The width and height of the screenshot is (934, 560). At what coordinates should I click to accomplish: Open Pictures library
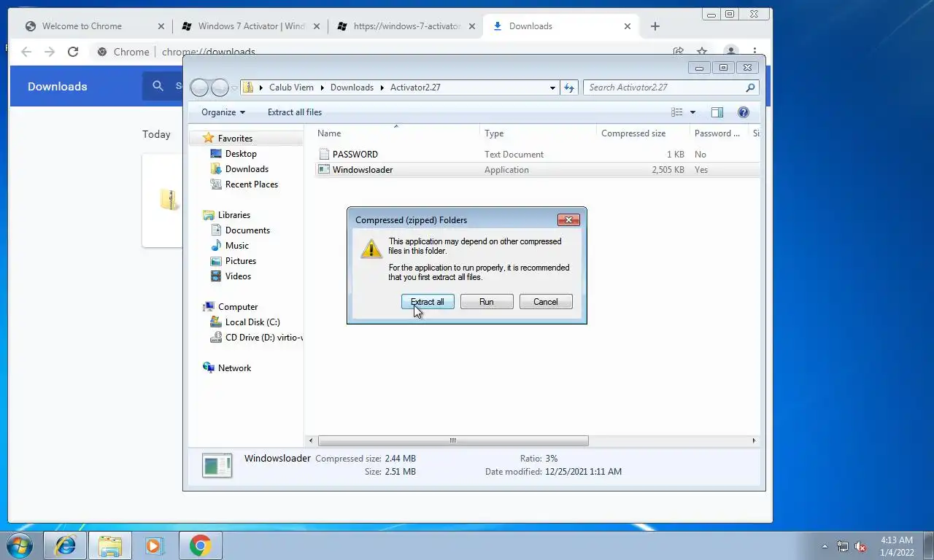240,261
